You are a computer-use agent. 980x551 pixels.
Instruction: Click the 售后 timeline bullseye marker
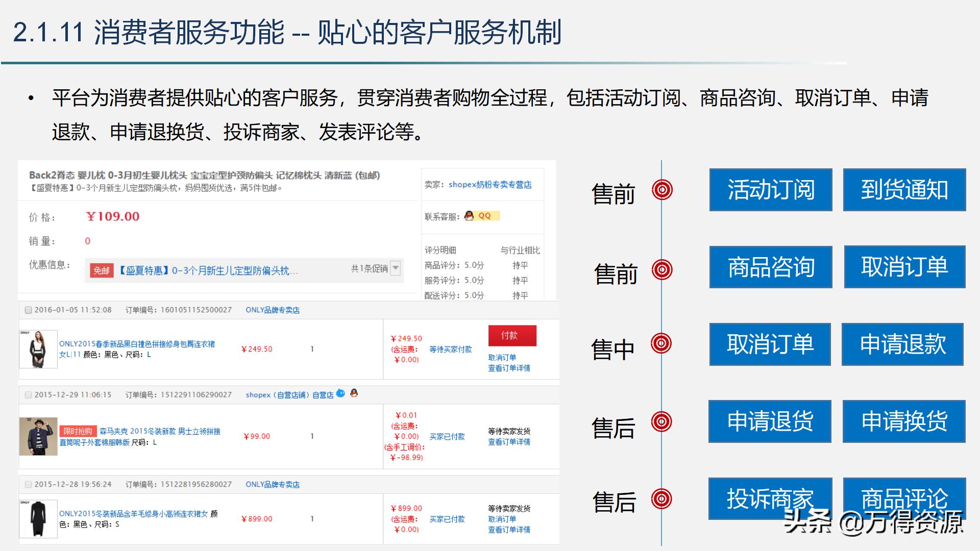pos(662,421)
